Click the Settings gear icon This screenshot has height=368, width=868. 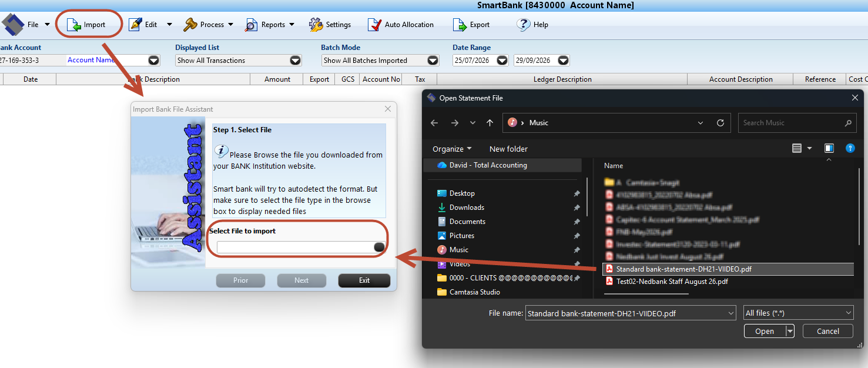point(316,25)
